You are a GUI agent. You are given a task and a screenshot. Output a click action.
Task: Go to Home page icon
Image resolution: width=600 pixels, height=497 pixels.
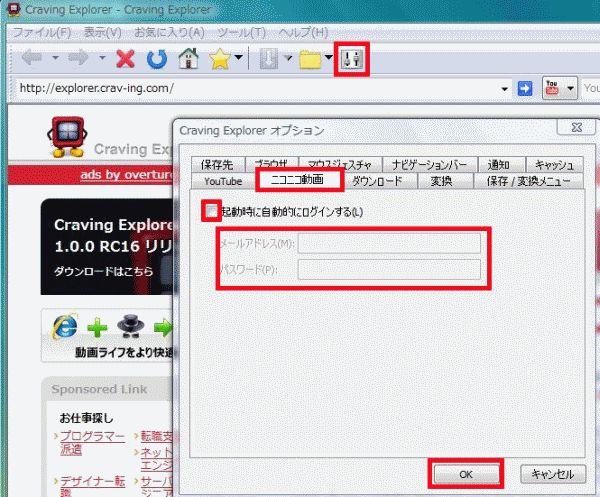coord(189,59)
